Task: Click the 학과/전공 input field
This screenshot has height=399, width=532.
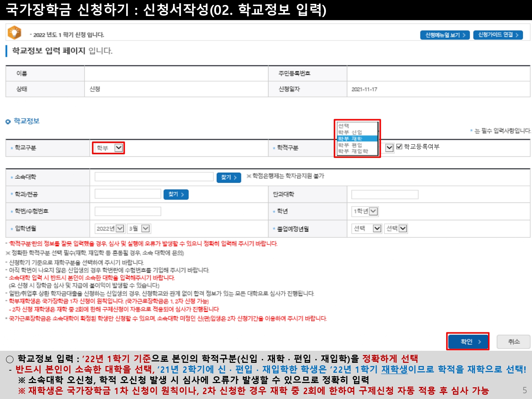Action: point(128,194)
